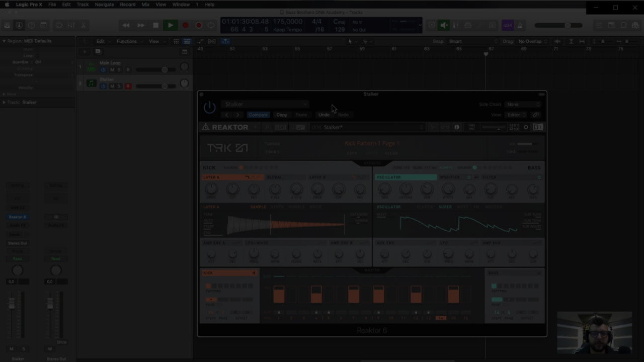644x362 pixels.
Task: Click the Flex icon in tracks toolbar
Action: [212, 41]
